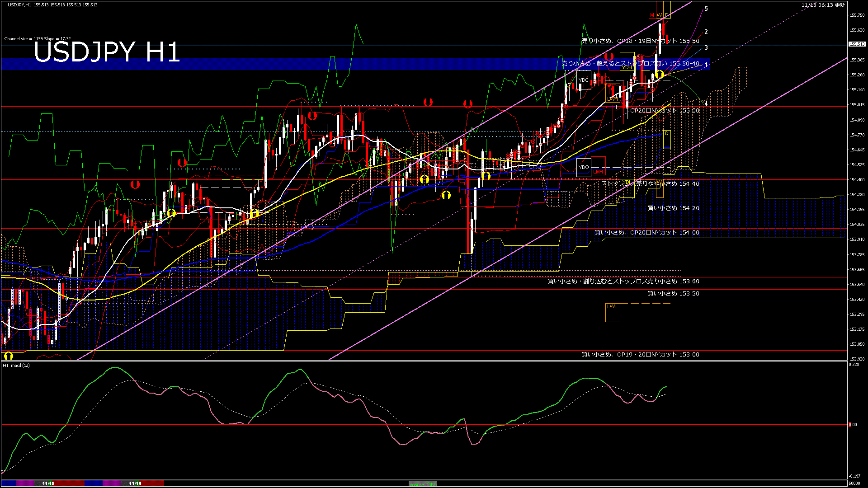Click fan line number 5 label

click(x=706, y=9)
